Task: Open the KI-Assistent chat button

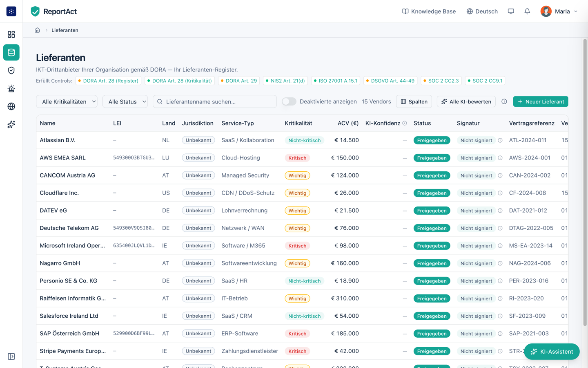Action: point(552,352)
